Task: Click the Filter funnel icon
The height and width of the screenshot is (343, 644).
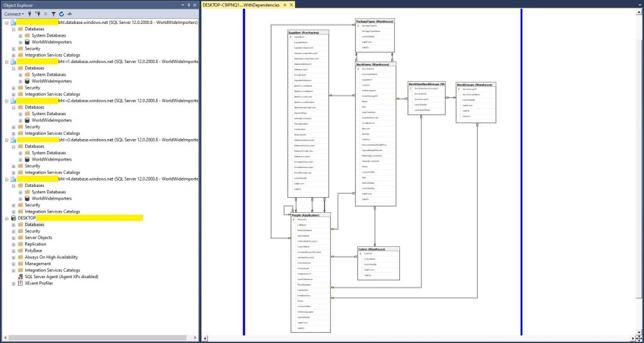Action: click(x=53, y=13)
